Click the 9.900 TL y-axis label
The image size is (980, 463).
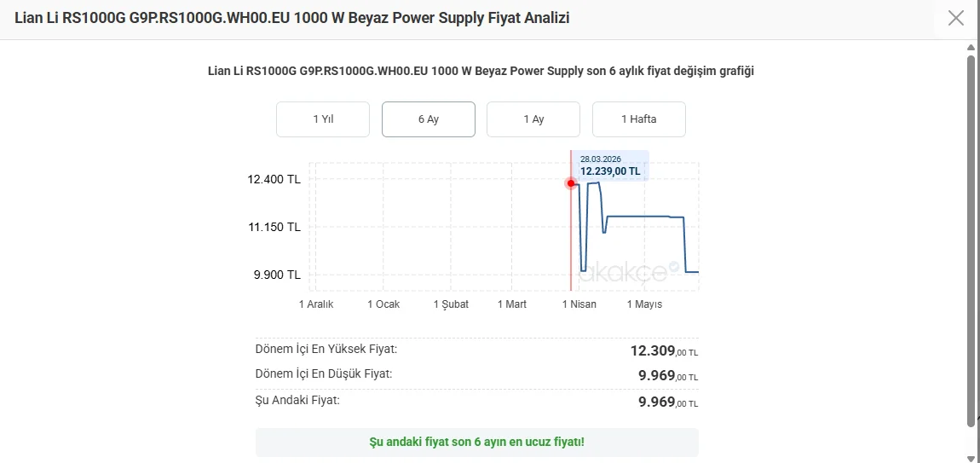tap(278, 275)
